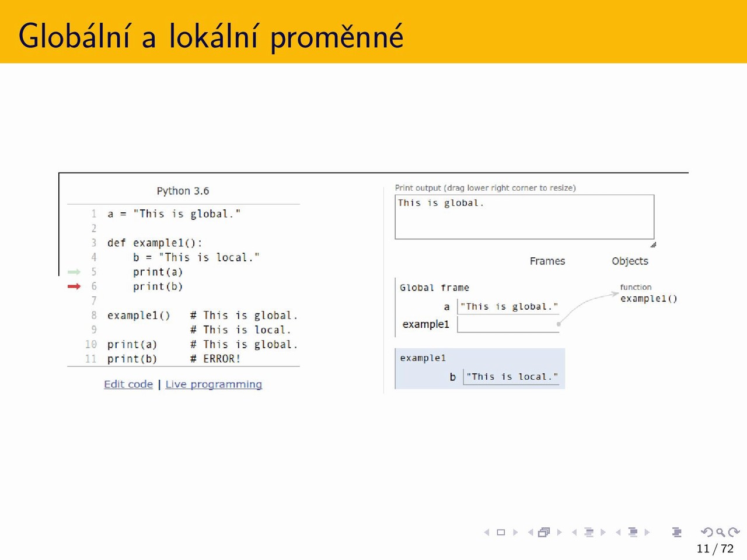Screen dimensions: 747x560
Task: Click the green previous-line arrow at line 5
Action: click(74, 272)
